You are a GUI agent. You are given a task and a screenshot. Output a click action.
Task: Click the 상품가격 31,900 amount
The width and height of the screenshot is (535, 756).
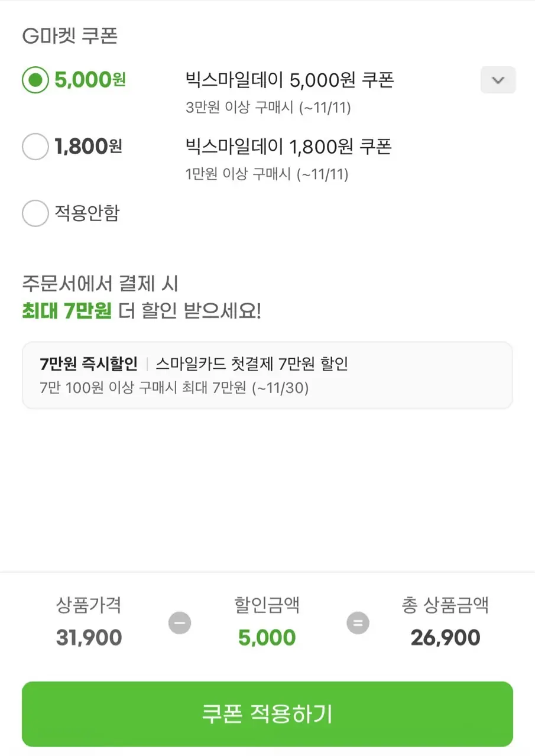click(x=89, y=638)
